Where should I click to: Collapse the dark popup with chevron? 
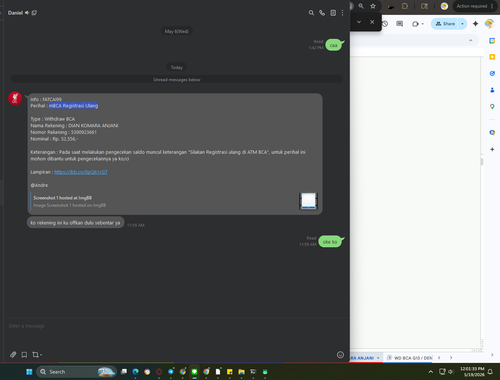pos(359,22)
